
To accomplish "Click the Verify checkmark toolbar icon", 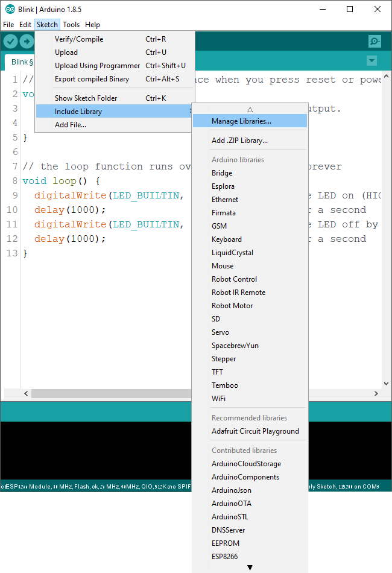I will pos(11,41).
